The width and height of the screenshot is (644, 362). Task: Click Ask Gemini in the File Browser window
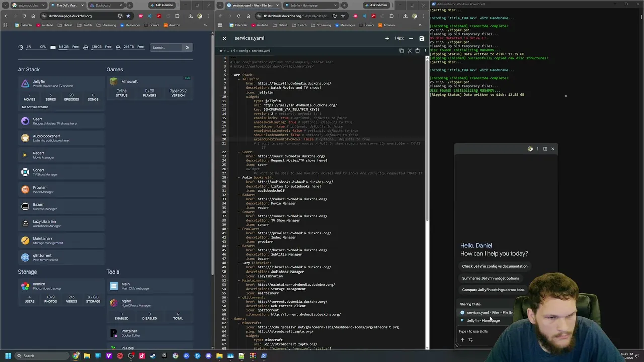[376, 5]
